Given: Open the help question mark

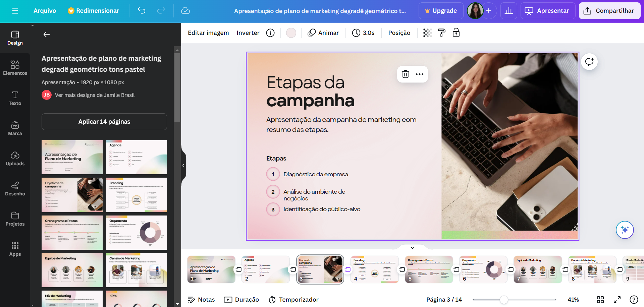Looking at the screenshot, I should (634, 300).
